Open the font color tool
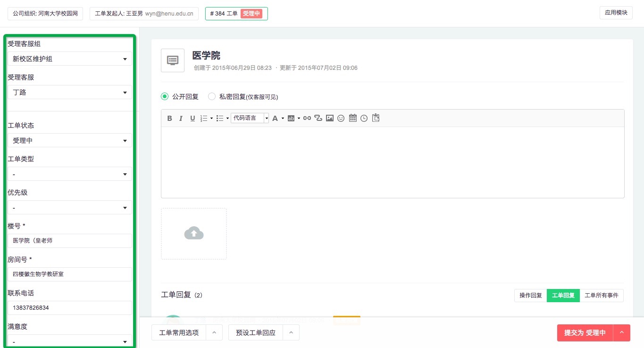The height and width of the screenshot is (348, 644). [x=275, y=119]
